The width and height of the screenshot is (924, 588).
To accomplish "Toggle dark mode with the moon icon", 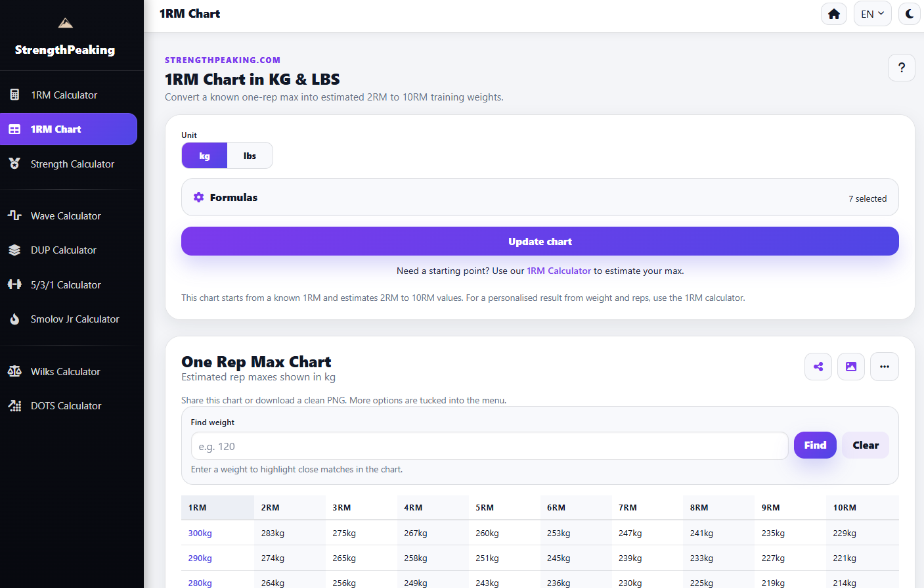I will (x=910, y=14).
